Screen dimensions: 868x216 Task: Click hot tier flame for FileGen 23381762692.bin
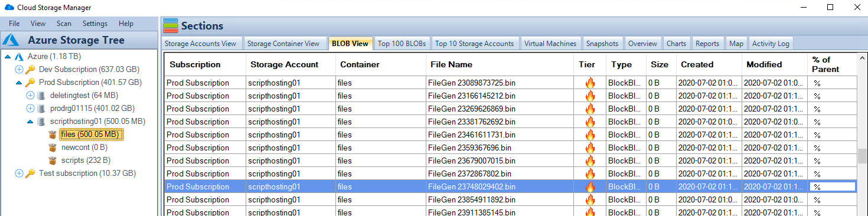[590, 122]
